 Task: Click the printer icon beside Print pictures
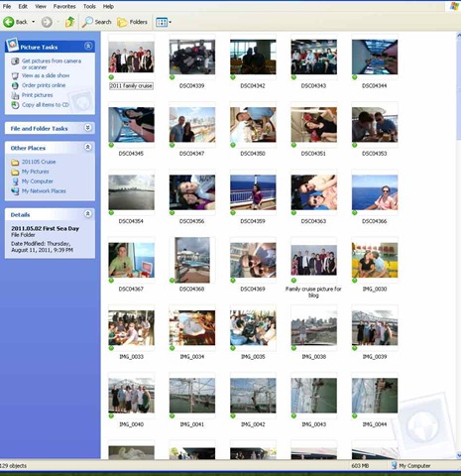coord(15,95)
